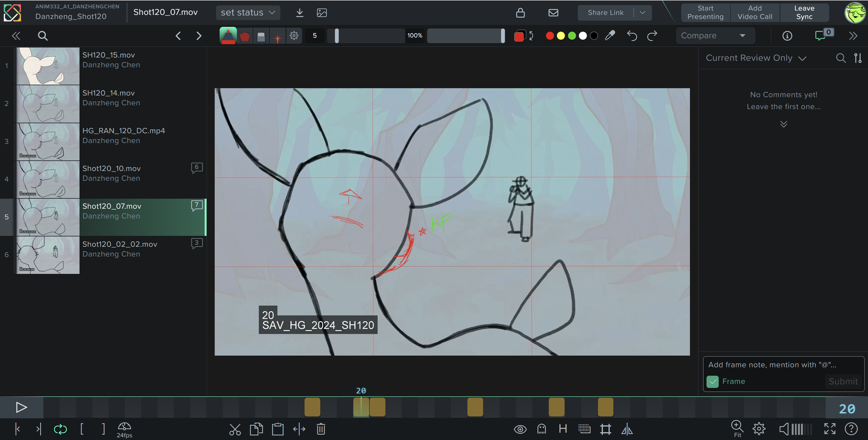Click the flip mirror icon
The width and height of the screenshot is (868, 440).
627,429
